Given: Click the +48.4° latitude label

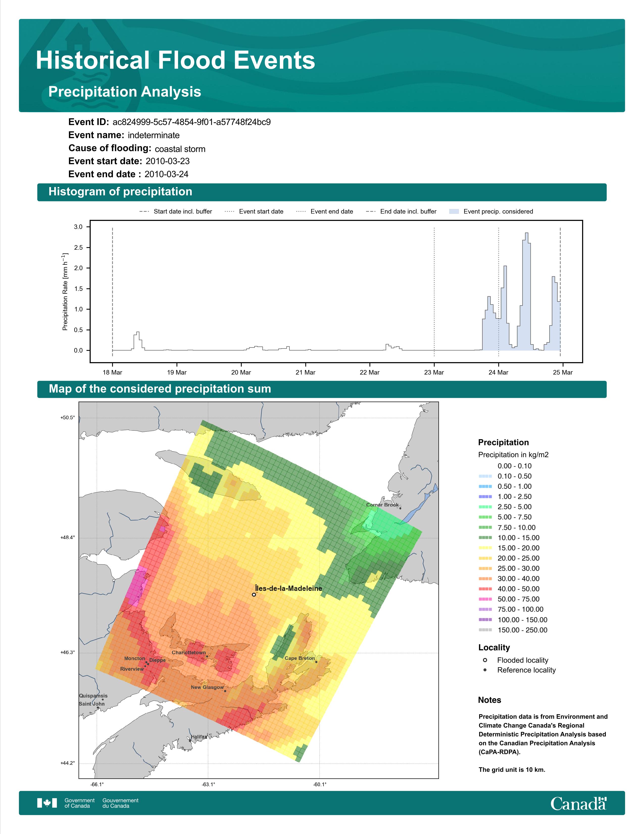Looking at the screenshot, I should pyautogui.click(x=67, y=538).
